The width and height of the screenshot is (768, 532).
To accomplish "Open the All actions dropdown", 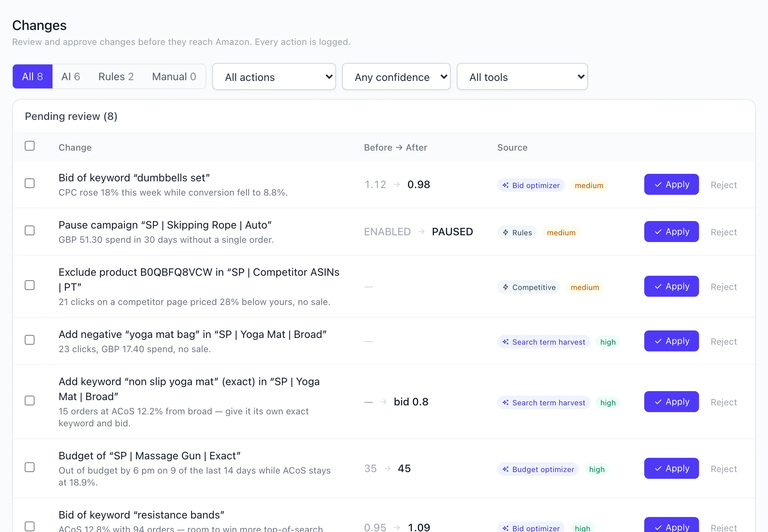I will point(274,77).
